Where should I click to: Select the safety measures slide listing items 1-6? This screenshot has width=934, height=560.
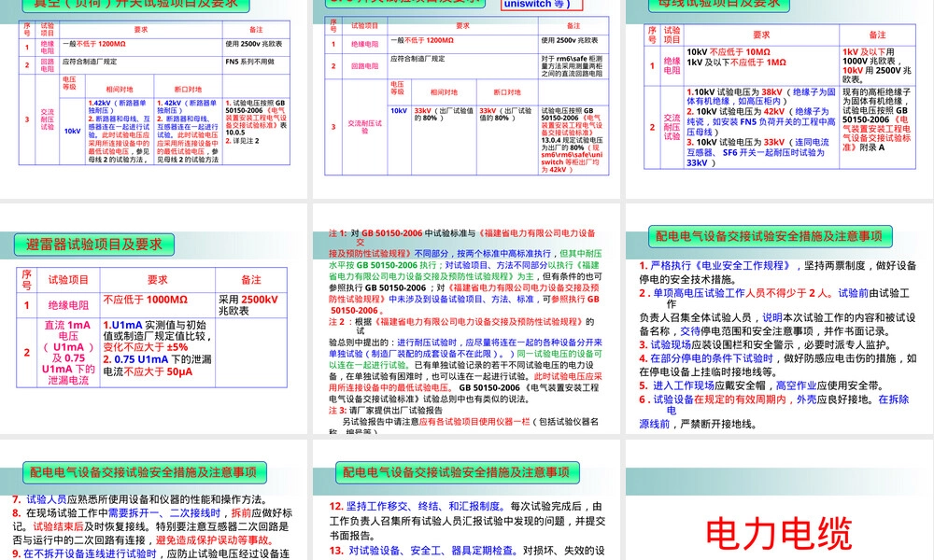coord(779,318)
